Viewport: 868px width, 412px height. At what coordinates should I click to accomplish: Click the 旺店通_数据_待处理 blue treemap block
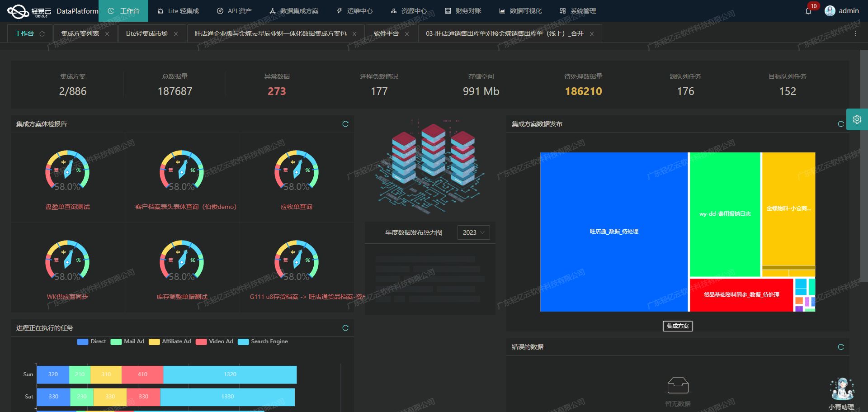point(614,232)
